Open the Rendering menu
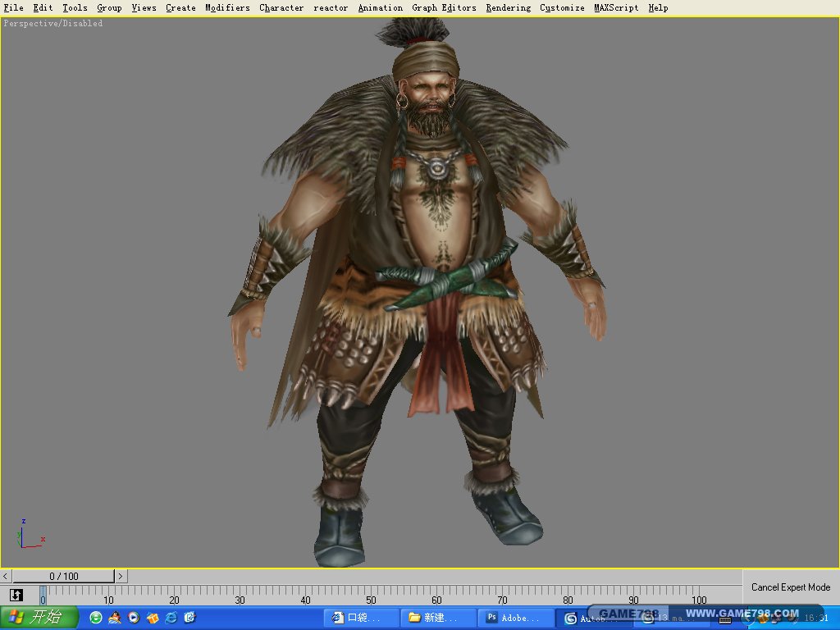The image size is (840, 630). click(509, 7)
